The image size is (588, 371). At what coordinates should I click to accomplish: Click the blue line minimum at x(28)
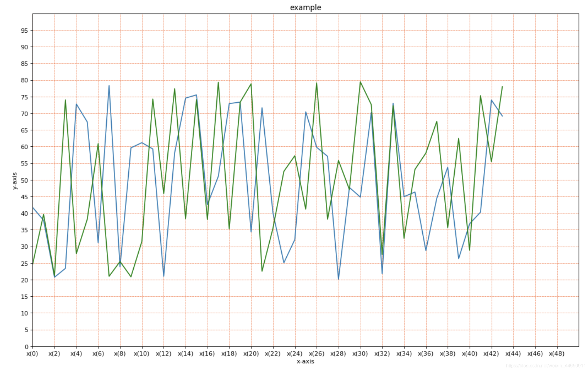coord(338,279)
